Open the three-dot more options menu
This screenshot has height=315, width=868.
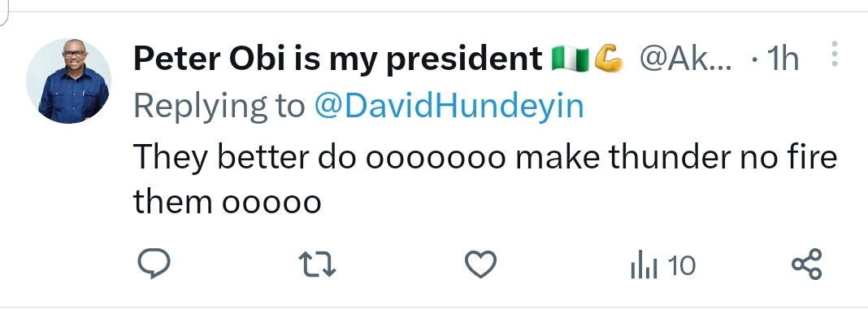tap(835, 54)
